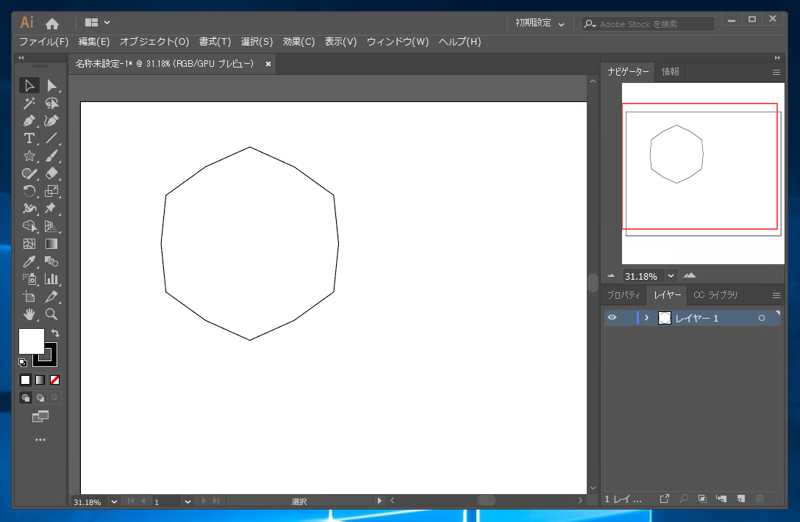Click the Home icon in top bar

52,22
